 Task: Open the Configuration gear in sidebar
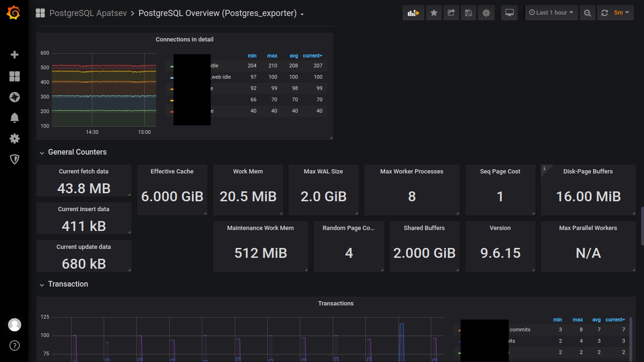pos(15,139)
